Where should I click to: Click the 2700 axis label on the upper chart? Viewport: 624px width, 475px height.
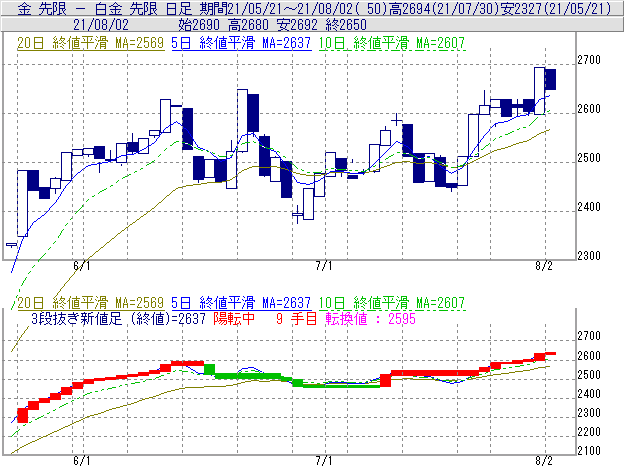tap(589, 60)
